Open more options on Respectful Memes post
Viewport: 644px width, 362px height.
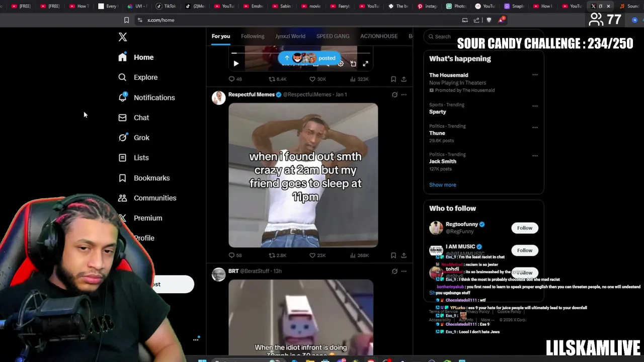404,95
